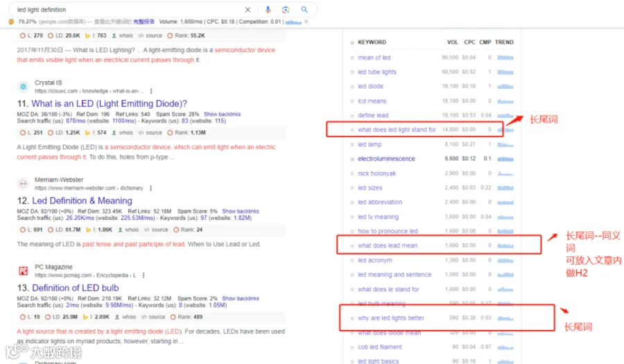
Task: Click into the 'led light definition' search field
Action: (x=128, y=10)
